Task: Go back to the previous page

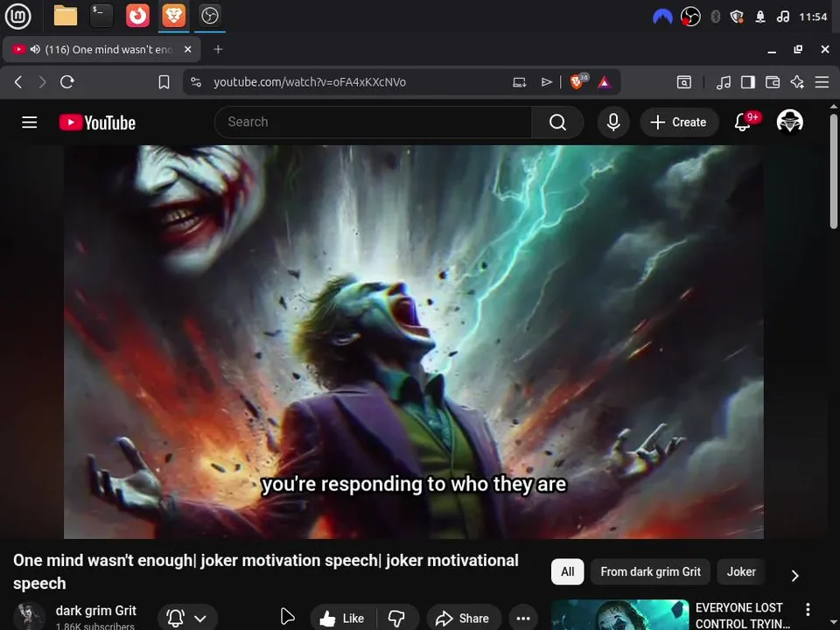Action: (18, 82)
